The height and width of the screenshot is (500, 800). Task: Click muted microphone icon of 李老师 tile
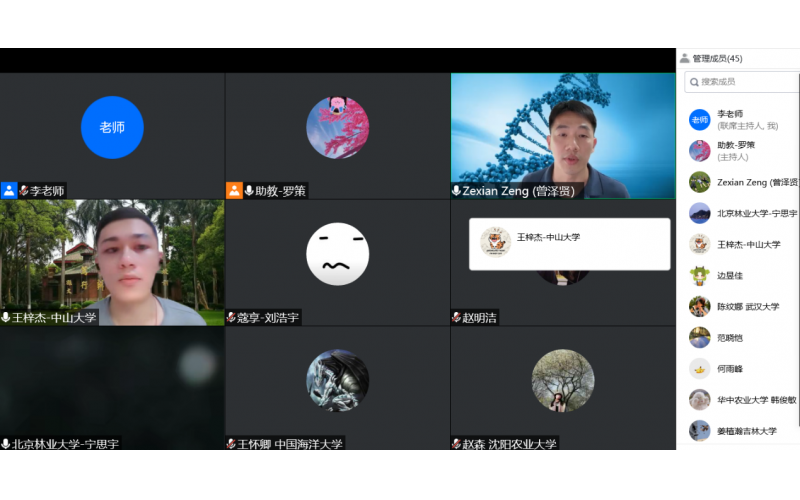(23, 191)
